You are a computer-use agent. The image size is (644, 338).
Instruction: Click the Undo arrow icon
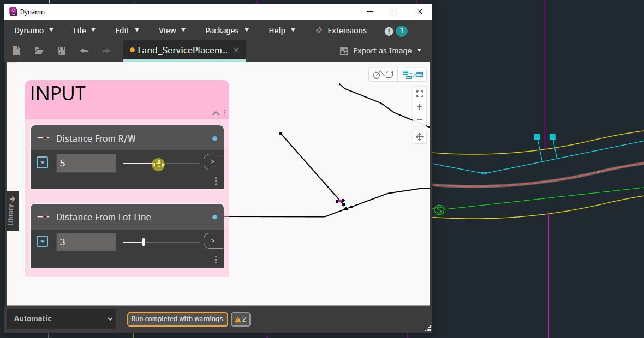pos(84,51)
